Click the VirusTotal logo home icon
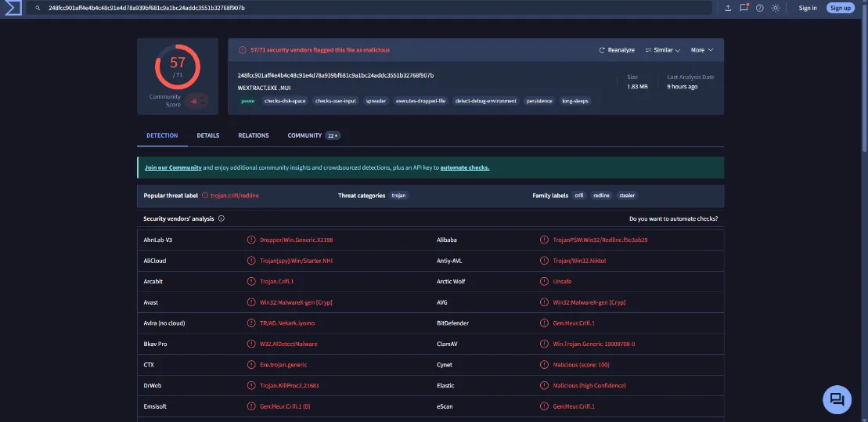 [13, 8]
